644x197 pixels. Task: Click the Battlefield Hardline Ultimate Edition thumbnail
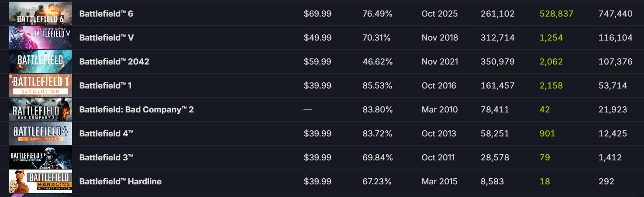(x=41, y=181)
